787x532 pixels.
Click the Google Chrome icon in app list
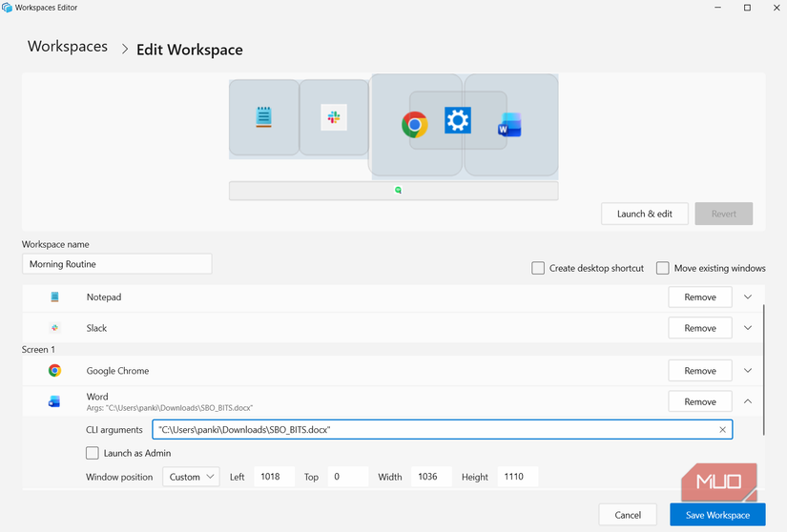click(x=55, y=371)
